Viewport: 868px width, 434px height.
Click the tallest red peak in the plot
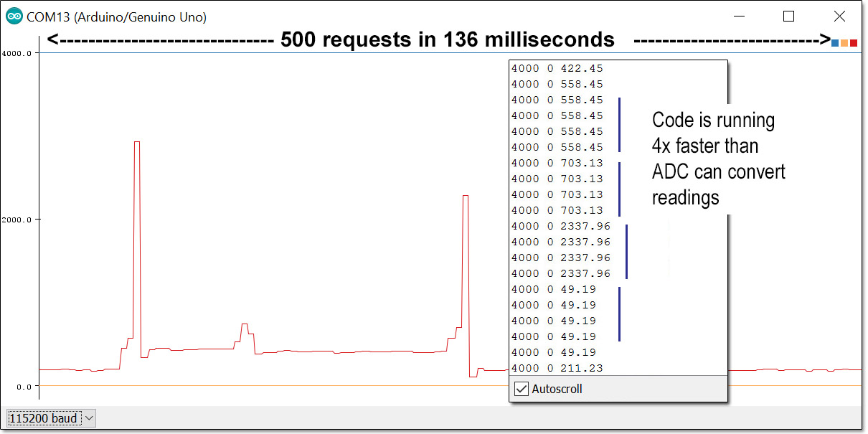tap(137, 143)
